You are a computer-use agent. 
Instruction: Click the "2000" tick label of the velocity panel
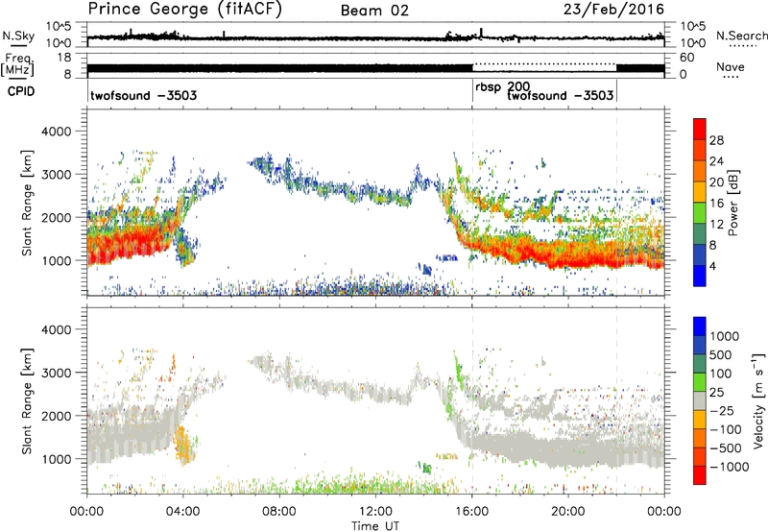coord(57,416)
